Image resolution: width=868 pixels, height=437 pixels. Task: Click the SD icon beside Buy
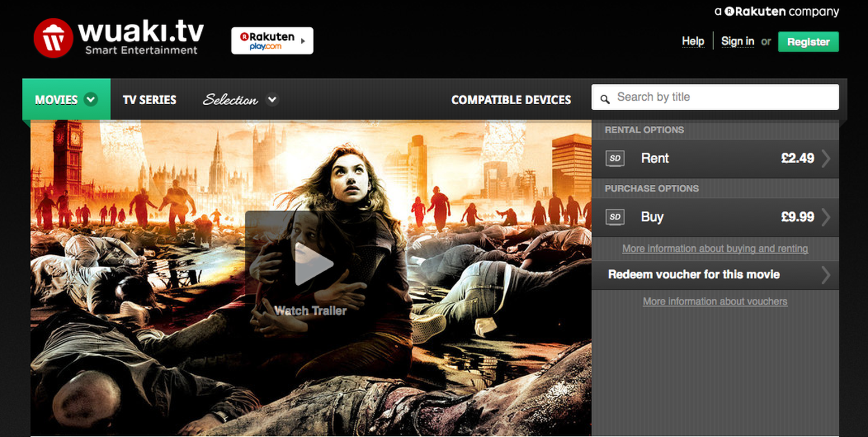[615, 217]
